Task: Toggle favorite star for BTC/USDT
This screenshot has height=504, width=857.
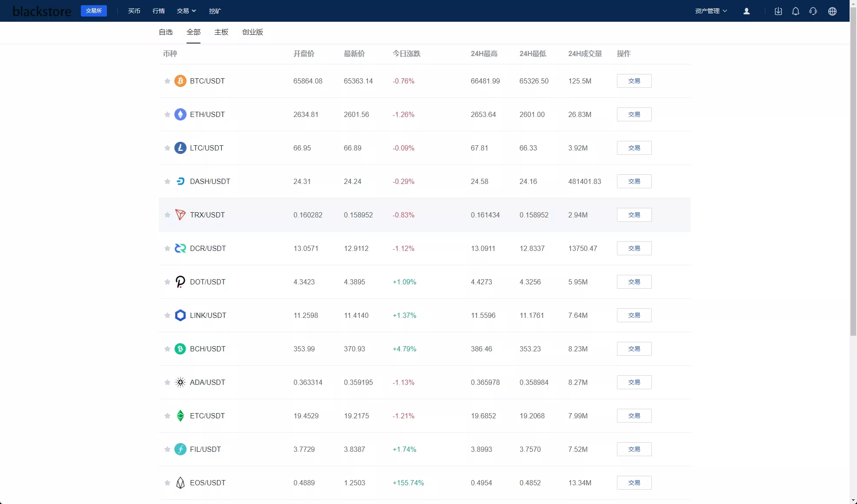Action: click(x=167, y=81)
